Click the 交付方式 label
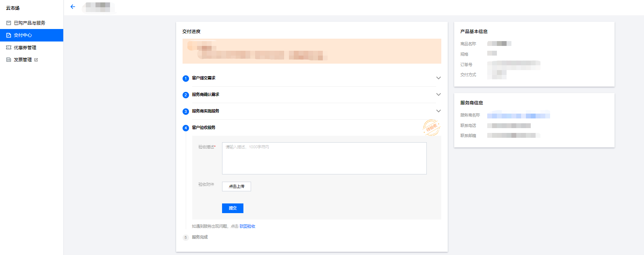The height and width of the screenshot is (255, 644). pos(468,75)
